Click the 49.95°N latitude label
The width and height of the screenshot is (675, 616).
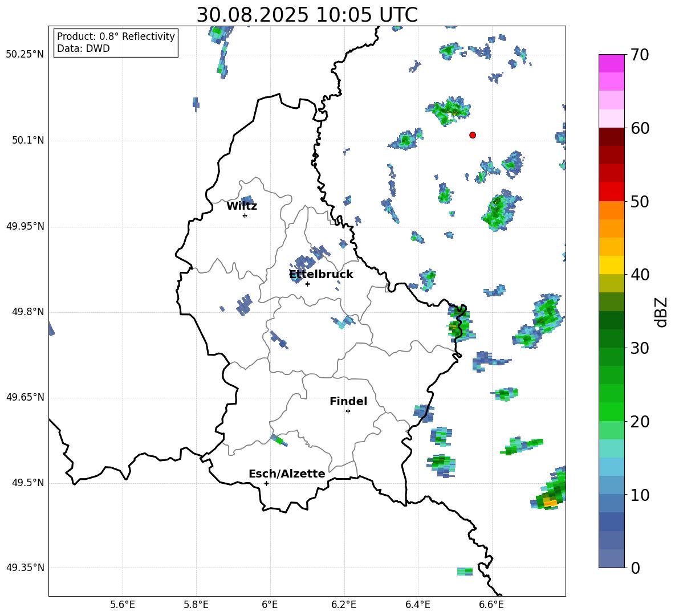(x=25, y=226)
